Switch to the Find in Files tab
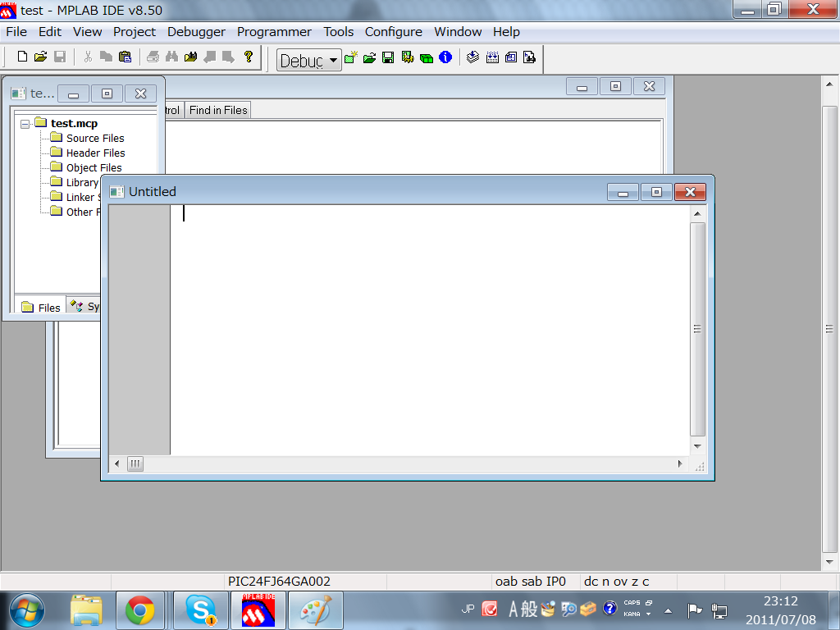 218,111
